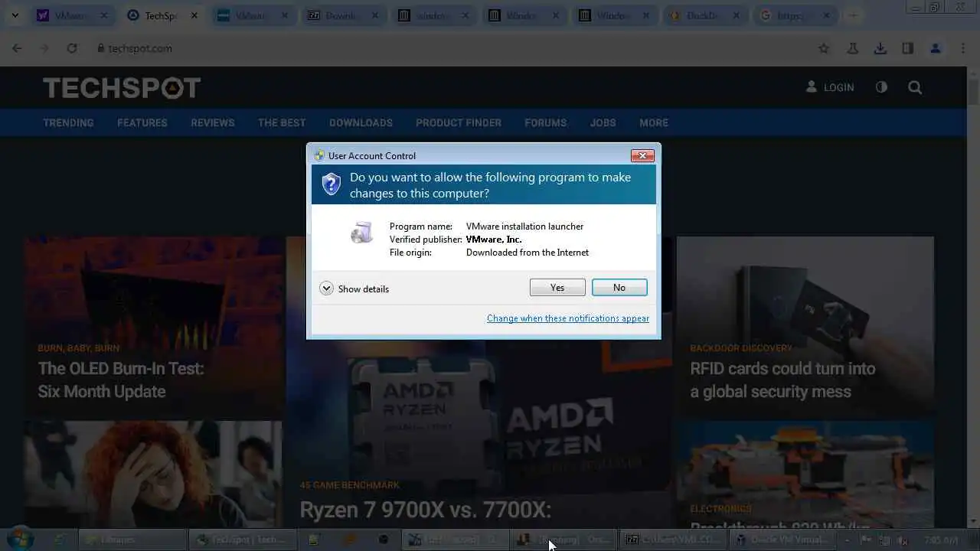The width and height of the screenshot is (980, 551).
Task: Open 'The OLED Burn-In Test' article
Action: 121,380
